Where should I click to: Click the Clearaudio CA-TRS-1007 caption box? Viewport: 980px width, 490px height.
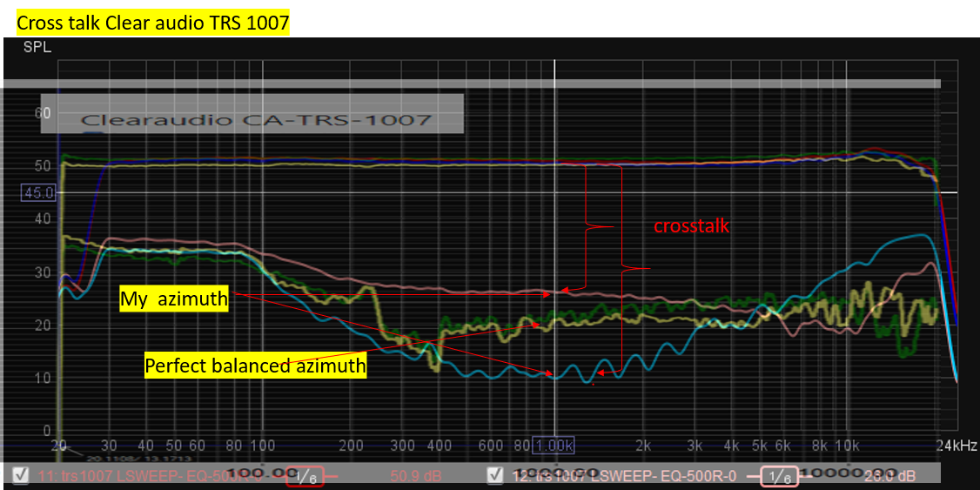point(252,114)
